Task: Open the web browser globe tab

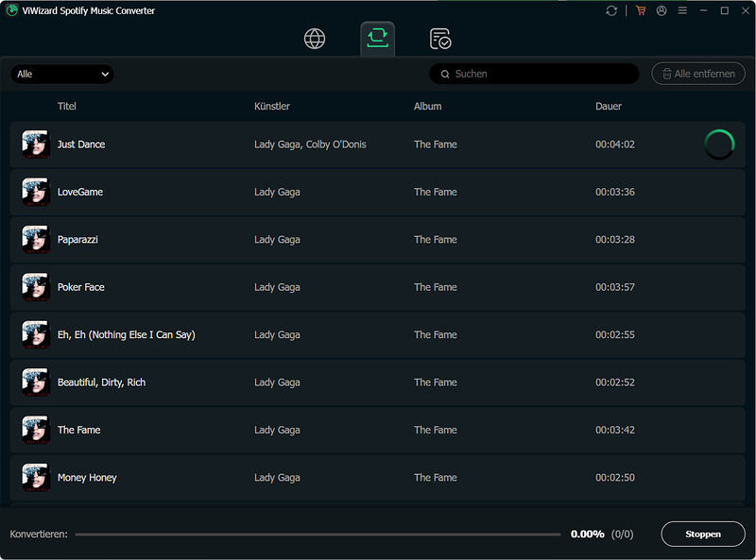Action: pyautogui.click(x=315, y=39)
